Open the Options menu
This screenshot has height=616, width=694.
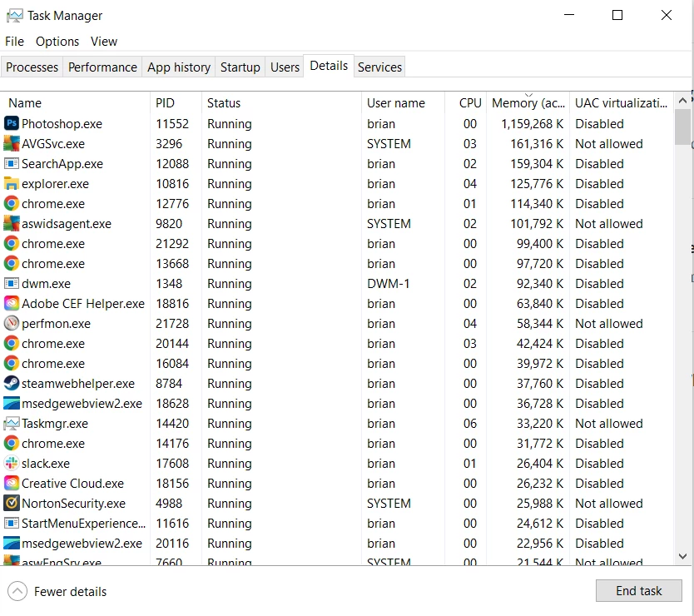pos(57,42)
